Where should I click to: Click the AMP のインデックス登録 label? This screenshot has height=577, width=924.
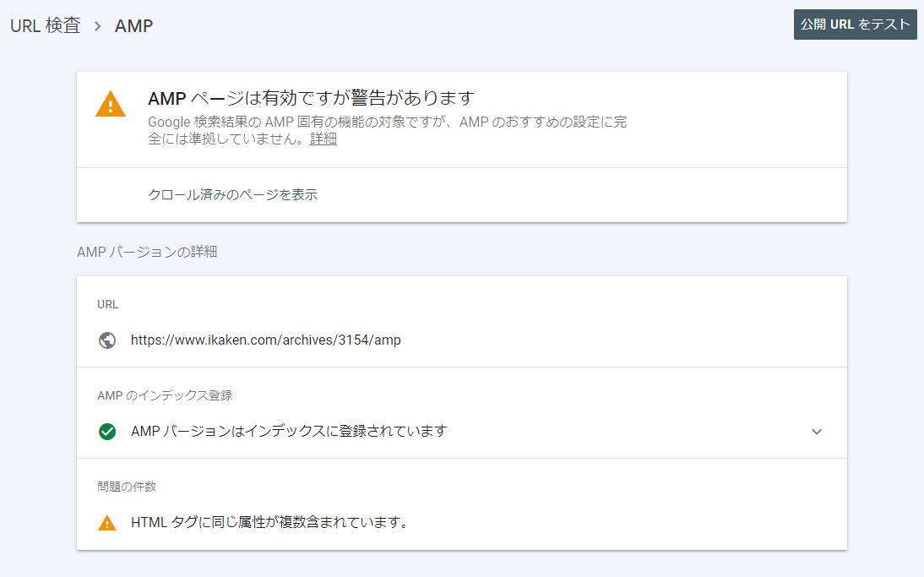pos(165,395)
